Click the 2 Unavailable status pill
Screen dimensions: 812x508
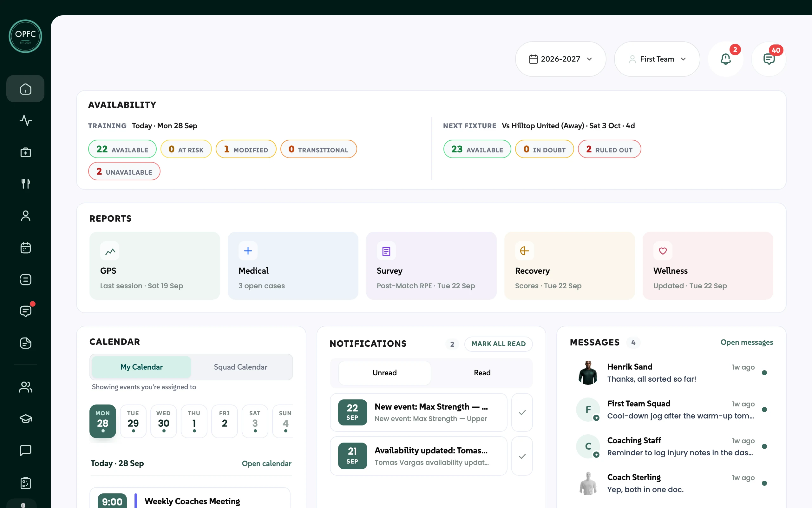[x=124, y=171]
